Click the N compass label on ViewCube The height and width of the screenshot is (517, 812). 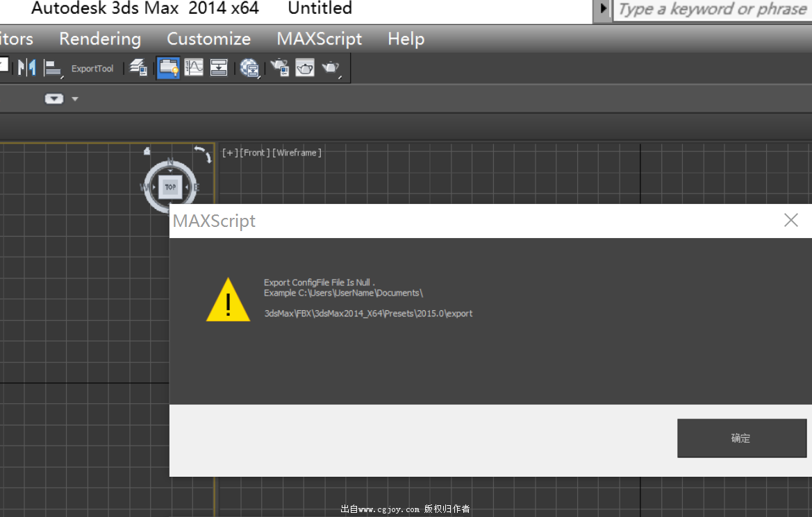point(170,162)
